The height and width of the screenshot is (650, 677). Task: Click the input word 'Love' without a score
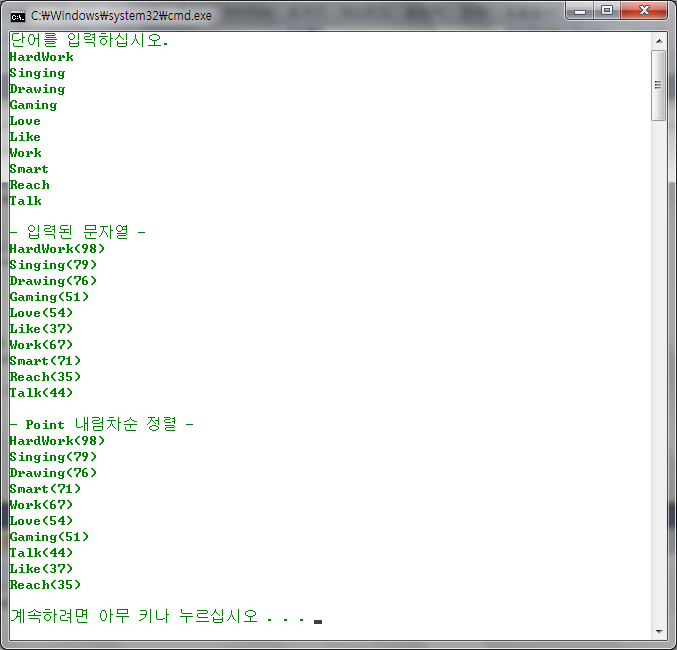tap(25, 121)
